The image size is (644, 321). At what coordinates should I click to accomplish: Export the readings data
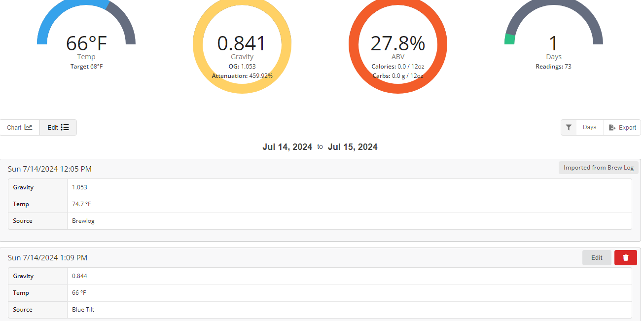click(622, 127)
